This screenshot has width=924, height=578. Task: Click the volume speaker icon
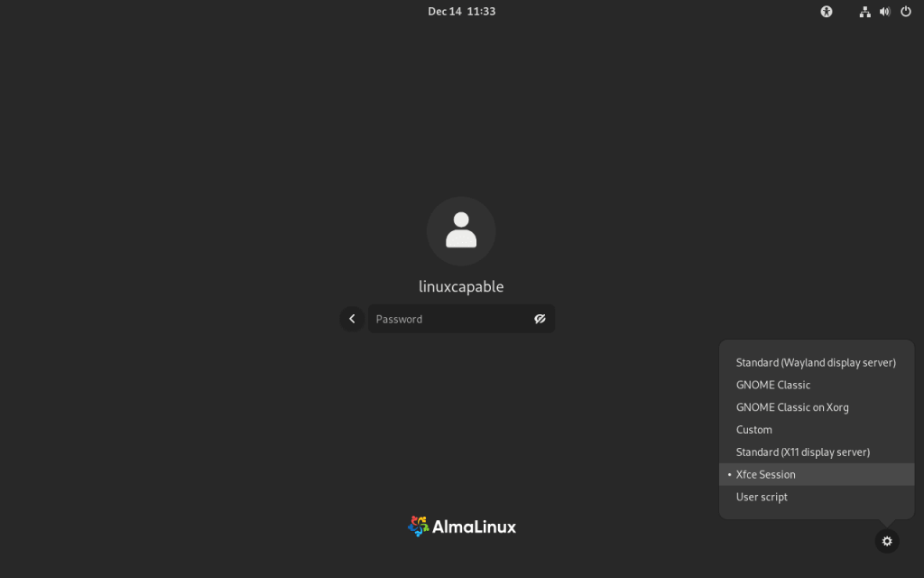pyautogui.click(x=884, y=11)
